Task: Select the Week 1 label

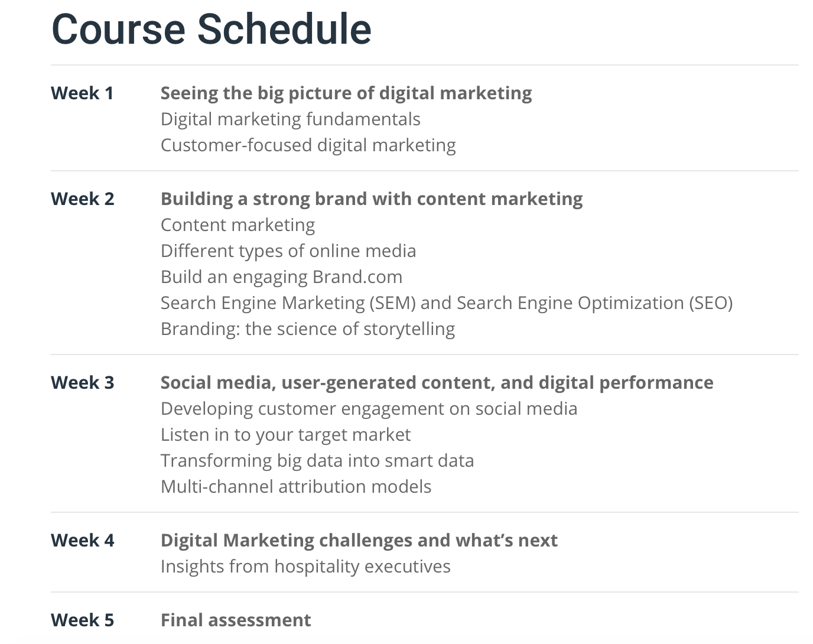Action: (x=82, y=93)
